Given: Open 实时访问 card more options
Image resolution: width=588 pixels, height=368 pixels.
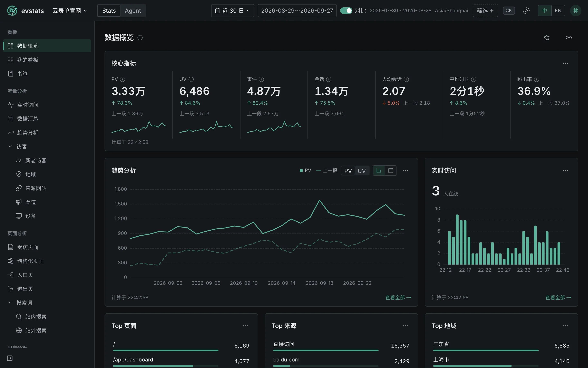Looking at the screenshot, I should click(x=565, y=170).
